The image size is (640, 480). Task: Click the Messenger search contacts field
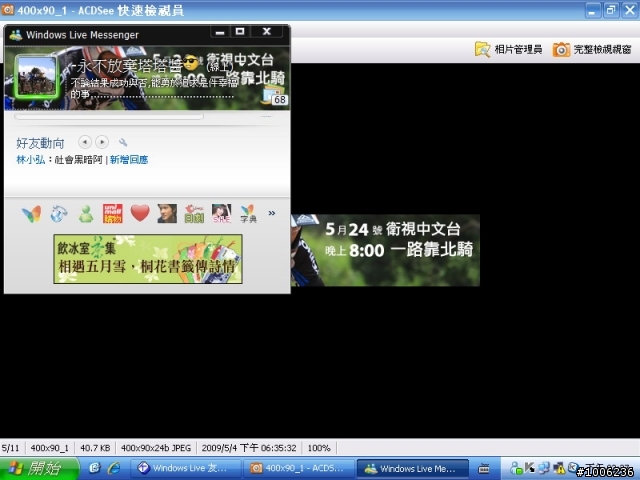(x=109, y=117)
